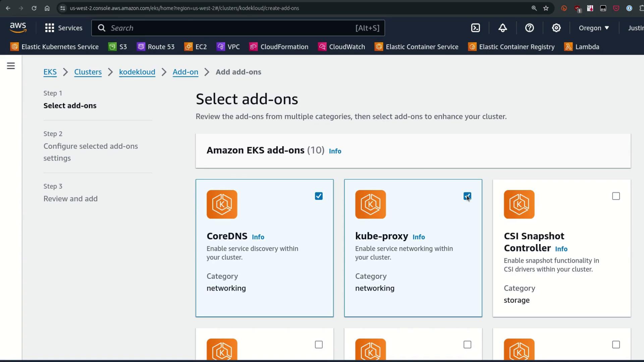Click the Lambda shortcut in favorites bar
The height and width of the screenshot is (362, 644).
(582, 47)
